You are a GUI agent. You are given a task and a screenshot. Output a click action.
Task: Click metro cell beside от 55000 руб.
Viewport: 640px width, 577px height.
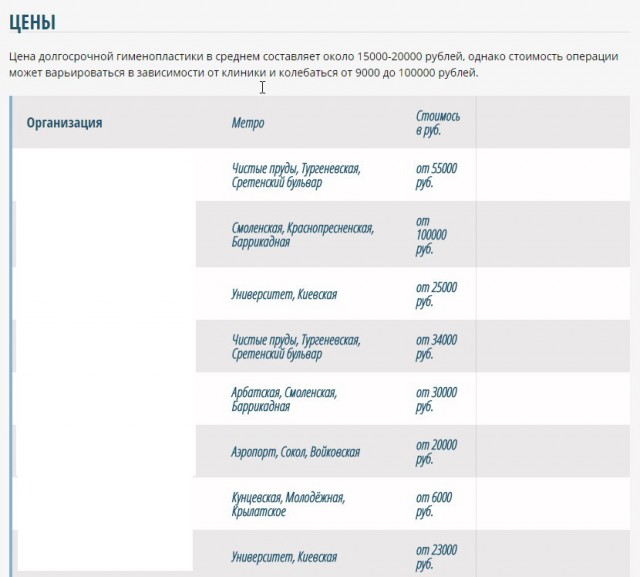[296, 175]
